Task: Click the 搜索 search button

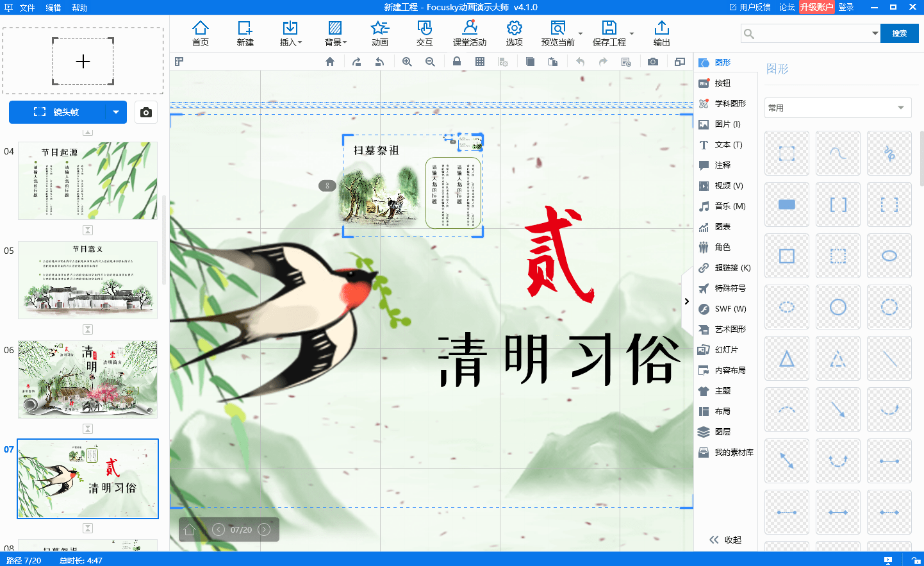Action: pos(900,33)
